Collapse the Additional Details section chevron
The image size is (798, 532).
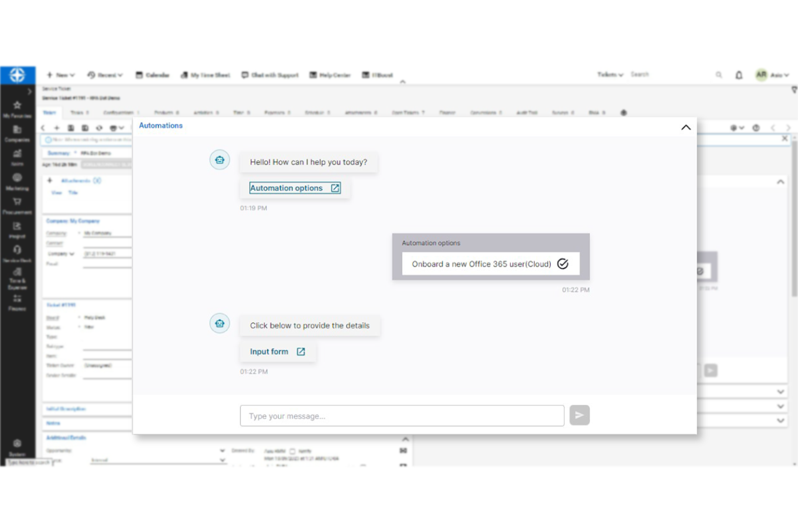click(x=405, y=439)
